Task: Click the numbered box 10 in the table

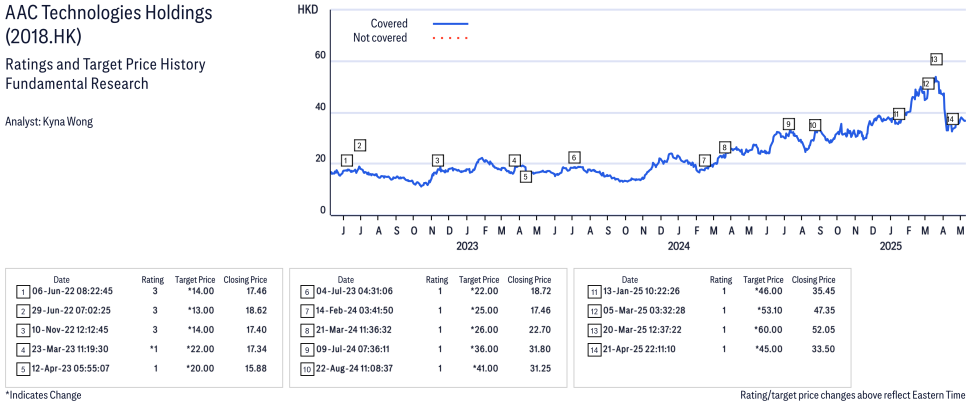Action: (x=306, y=369)
